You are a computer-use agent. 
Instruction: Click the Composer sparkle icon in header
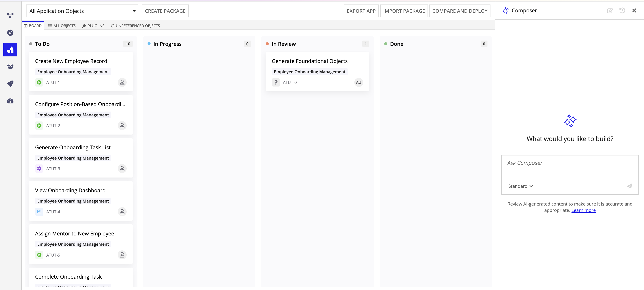click(x=506, y=10)
